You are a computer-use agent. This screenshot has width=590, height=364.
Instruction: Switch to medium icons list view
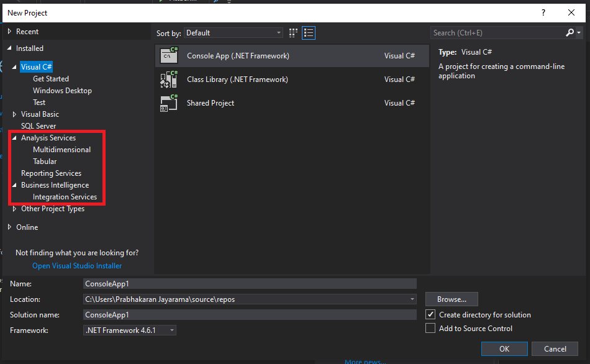(309, 33)
